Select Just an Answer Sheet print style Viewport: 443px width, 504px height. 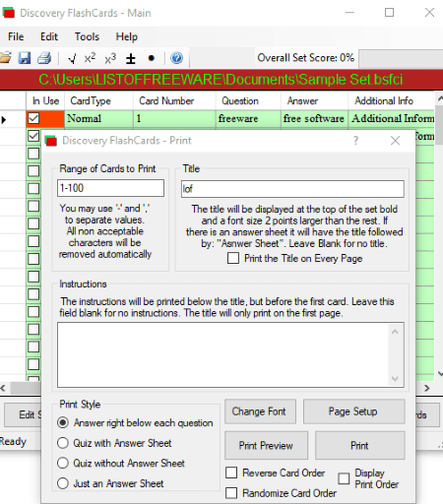pyautogui.click(x=63, y=483)
